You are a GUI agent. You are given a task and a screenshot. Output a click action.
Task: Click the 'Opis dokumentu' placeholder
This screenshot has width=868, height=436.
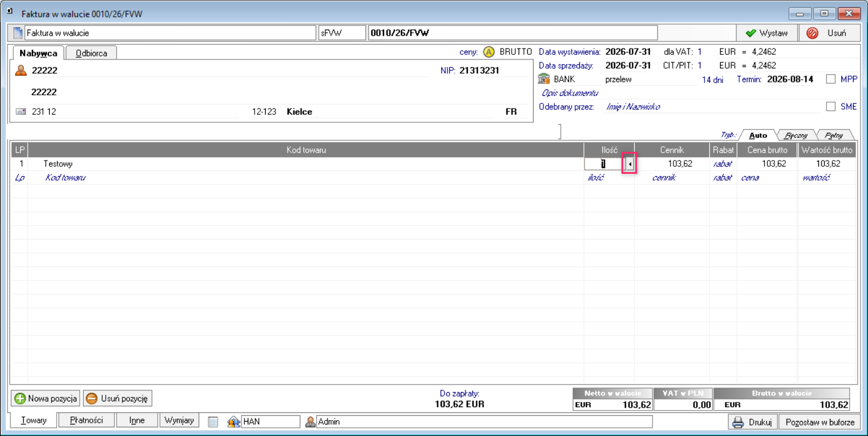(569, 93)
